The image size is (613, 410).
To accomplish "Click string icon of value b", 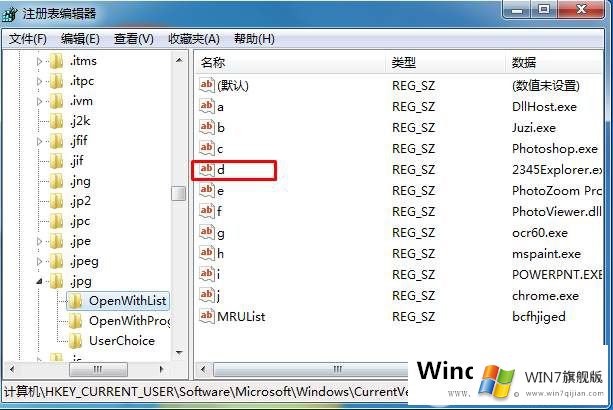I will click(206, 127).
